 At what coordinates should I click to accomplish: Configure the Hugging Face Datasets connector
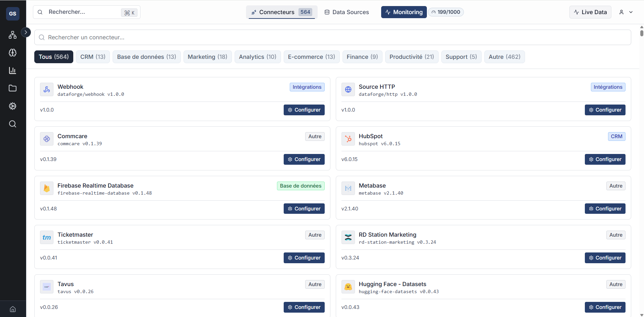(x=605, y=307)
